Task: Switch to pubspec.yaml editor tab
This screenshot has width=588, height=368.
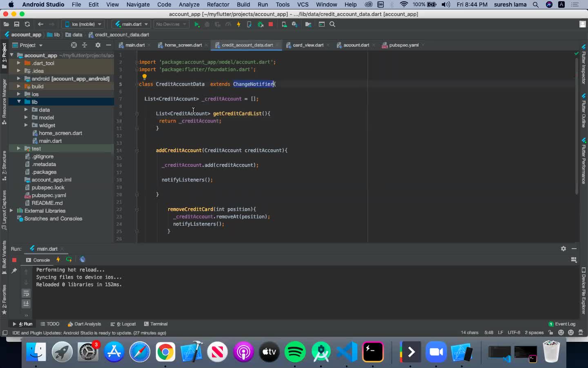Action: (403, 45)
